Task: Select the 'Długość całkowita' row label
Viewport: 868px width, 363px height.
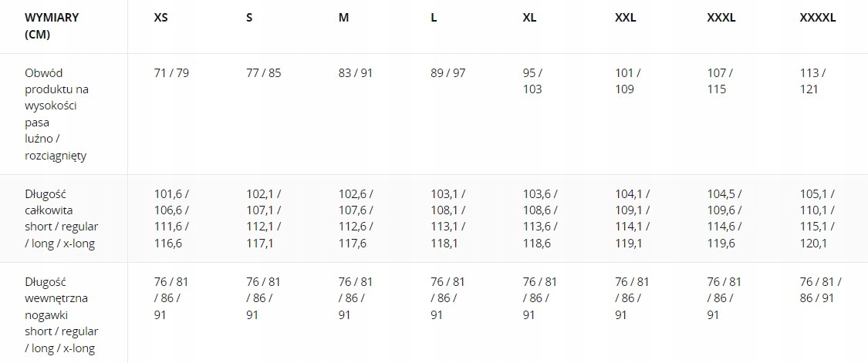Action: (x=62, y=218)
